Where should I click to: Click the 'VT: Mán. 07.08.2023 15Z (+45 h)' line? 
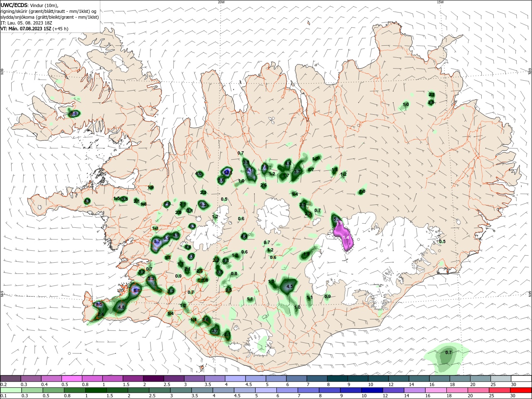tap(34, 29)
